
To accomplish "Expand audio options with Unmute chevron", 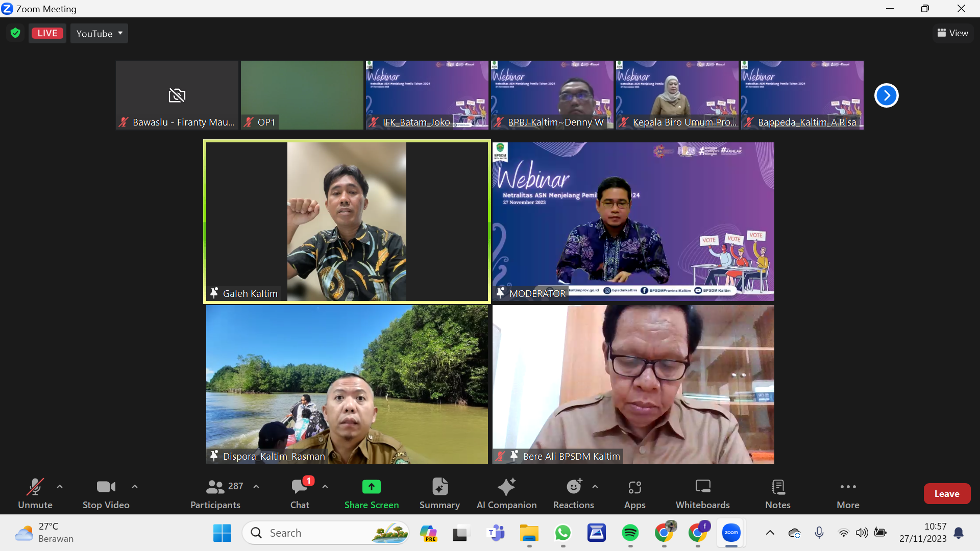I will pos(59,487).
